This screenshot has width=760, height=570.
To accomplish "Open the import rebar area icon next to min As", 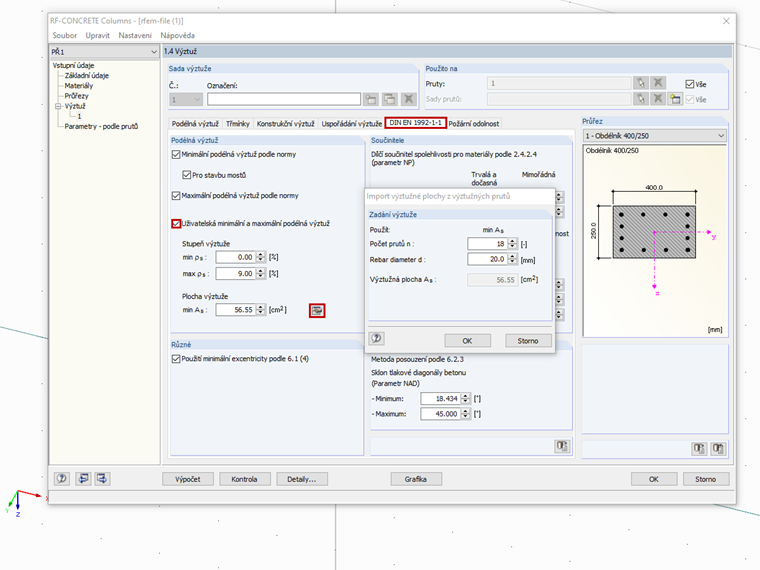I will (x=317, y=310).
